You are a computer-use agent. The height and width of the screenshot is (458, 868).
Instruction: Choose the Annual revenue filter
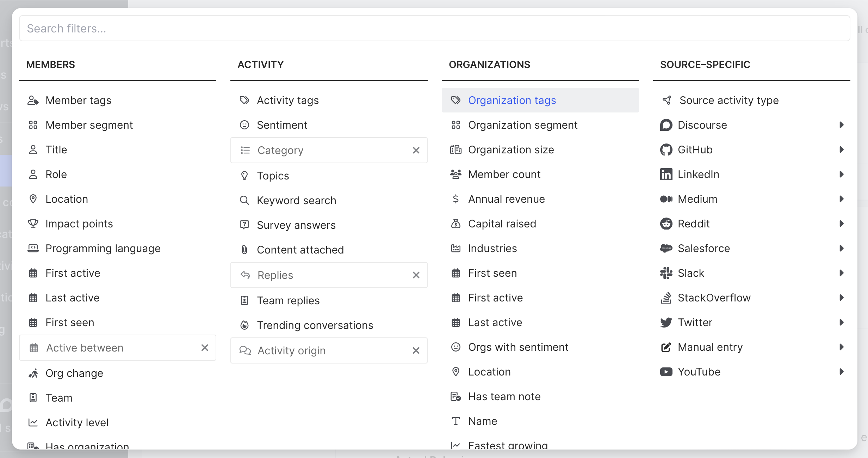506,199
